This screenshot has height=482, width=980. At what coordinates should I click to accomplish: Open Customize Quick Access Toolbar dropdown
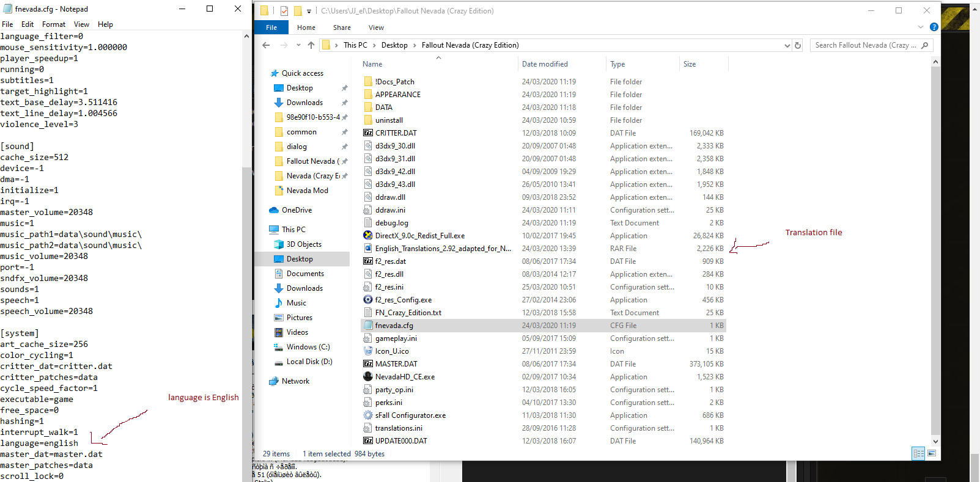pos(309,11)
